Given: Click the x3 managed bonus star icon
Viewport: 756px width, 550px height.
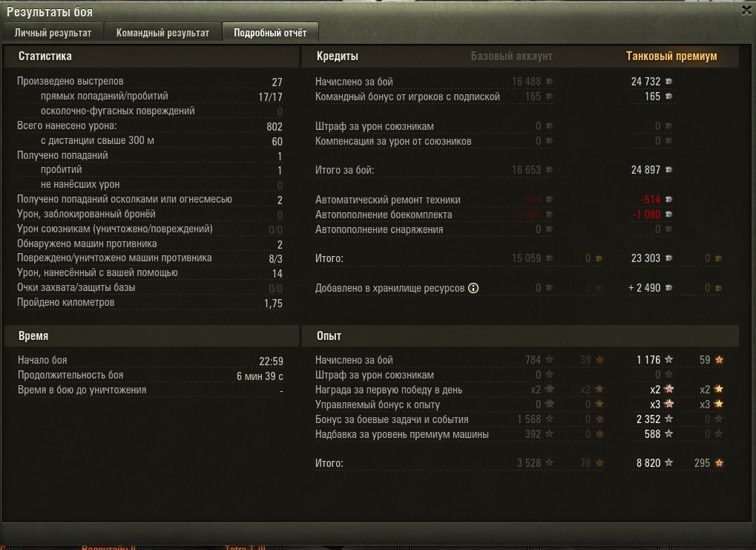Looking at the screenshot, I should 668,404.
